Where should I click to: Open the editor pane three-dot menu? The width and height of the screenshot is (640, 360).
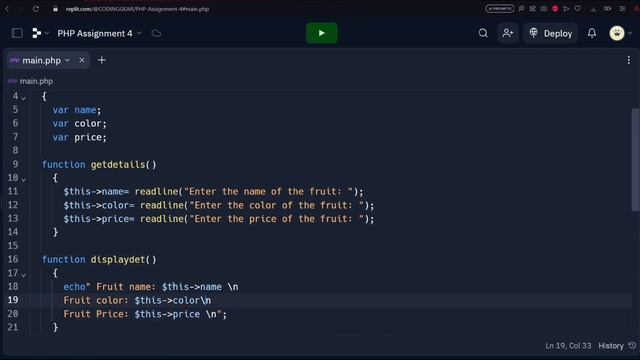[629, 60]
